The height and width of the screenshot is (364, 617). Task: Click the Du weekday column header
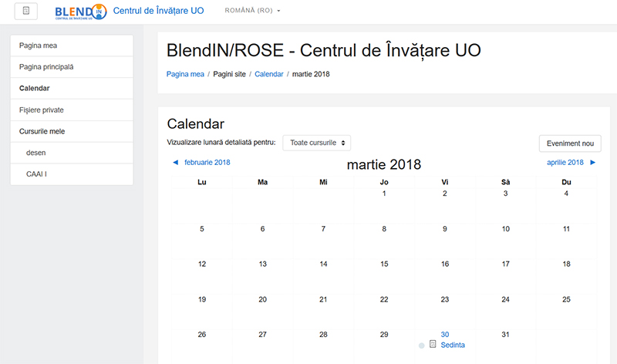[x=566, y=182]
